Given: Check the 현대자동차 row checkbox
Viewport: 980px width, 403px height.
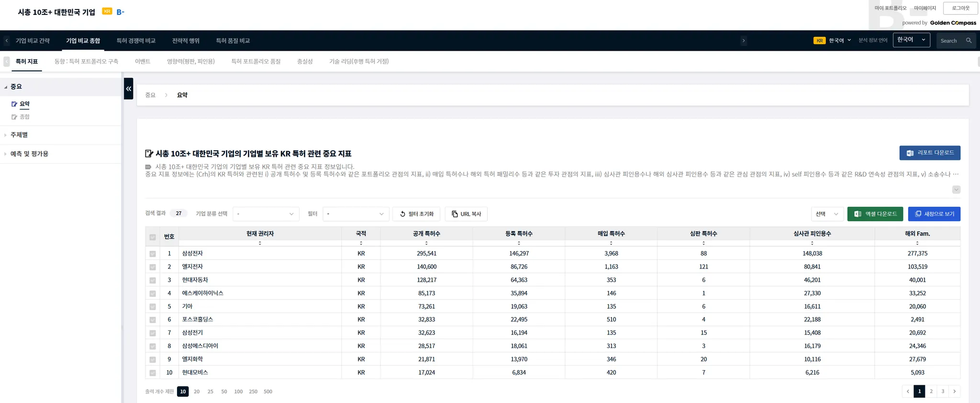Looking at the screenshot, I should point(153,280).
